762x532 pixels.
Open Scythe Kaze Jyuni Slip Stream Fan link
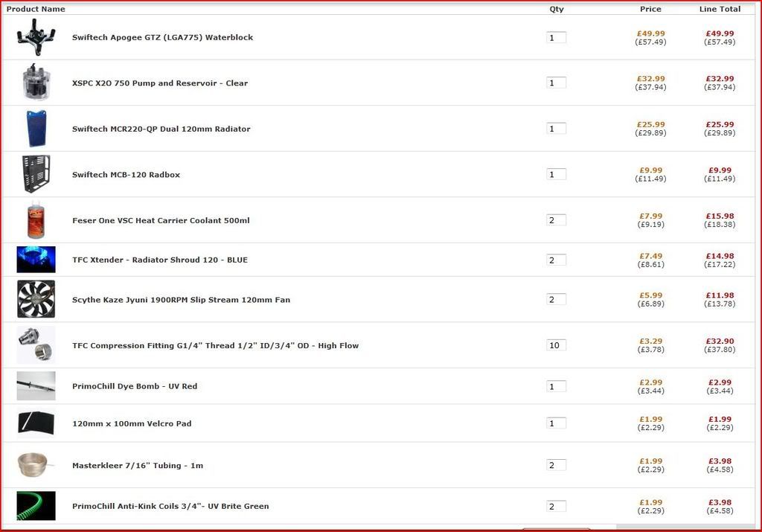click(181, 300)
